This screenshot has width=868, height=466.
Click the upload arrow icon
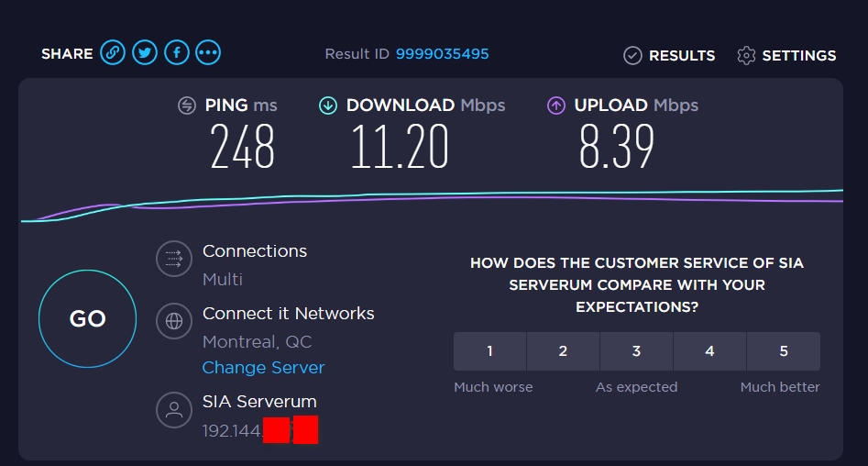coord(556,105)
